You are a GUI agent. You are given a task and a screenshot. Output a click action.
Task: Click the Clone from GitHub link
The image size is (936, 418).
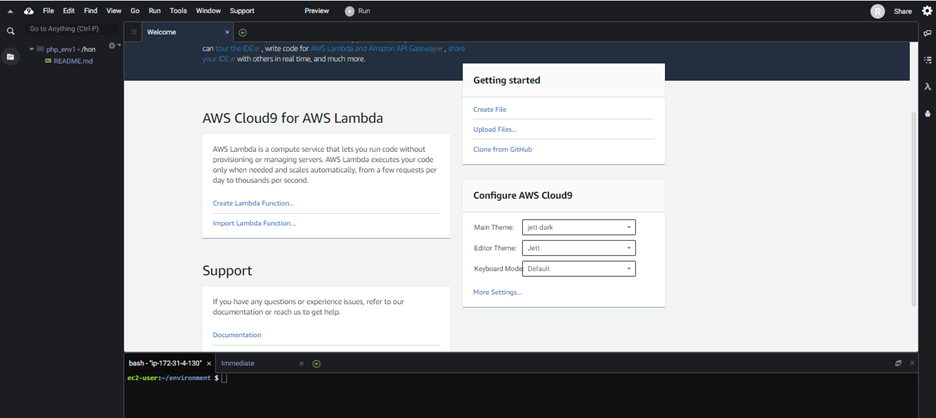502,149
